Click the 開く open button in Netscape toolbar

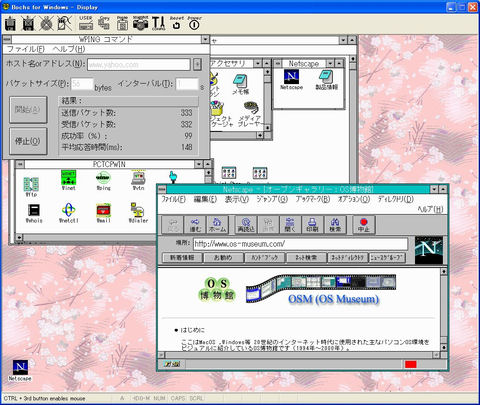290,225
